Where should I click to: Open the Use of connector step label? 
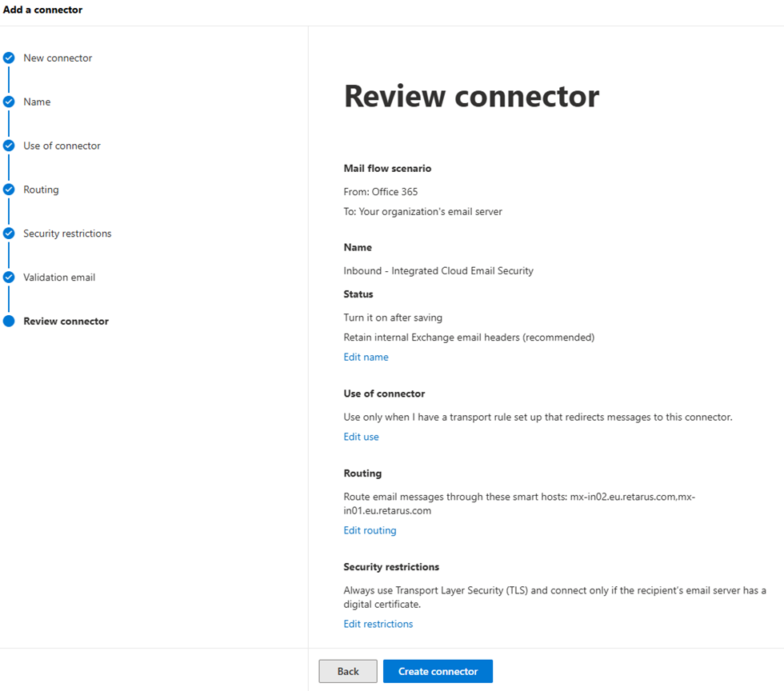coord(62,146)
